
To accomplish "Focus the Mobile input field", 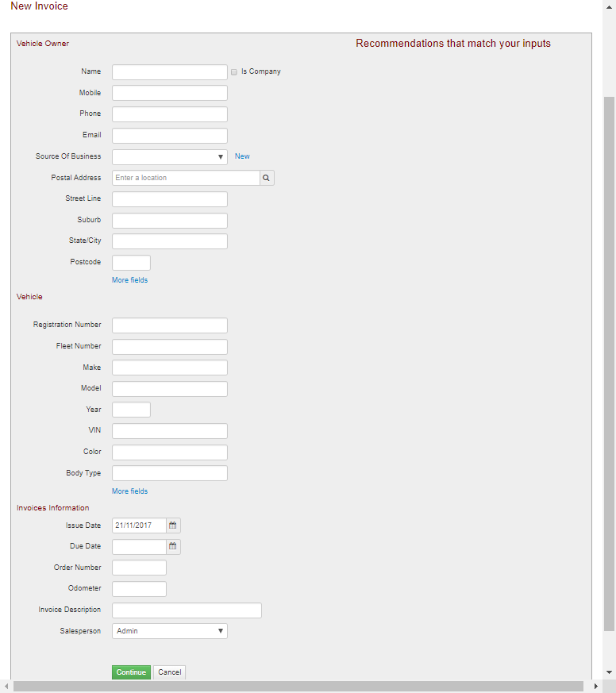I will (x=170, y=93).
